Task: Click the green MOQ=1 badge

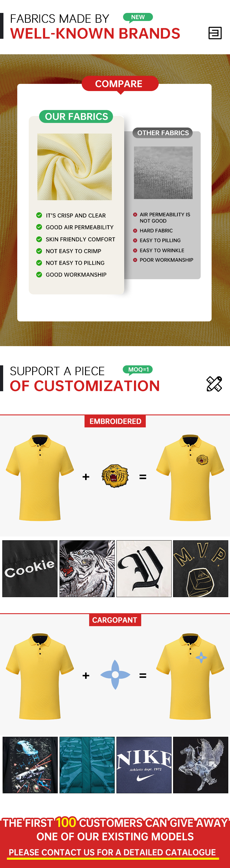Action: point(138,370)
